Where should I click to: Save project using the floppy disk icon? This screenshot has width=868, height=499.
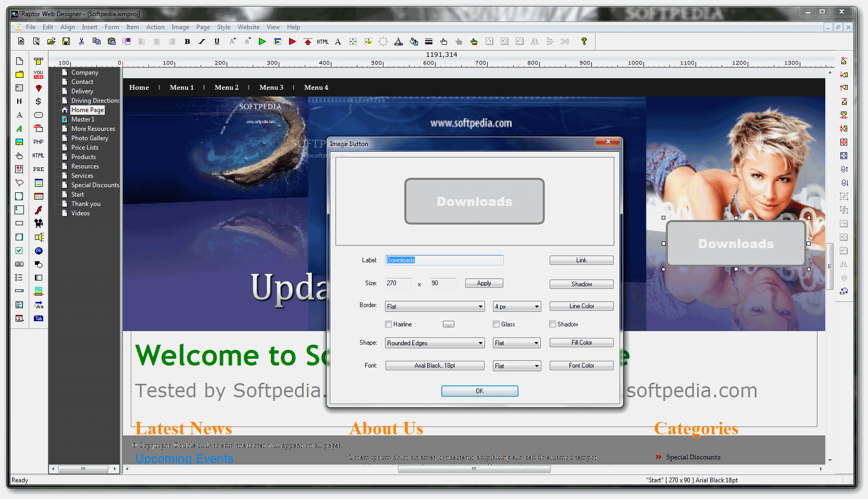coord(66,42)
